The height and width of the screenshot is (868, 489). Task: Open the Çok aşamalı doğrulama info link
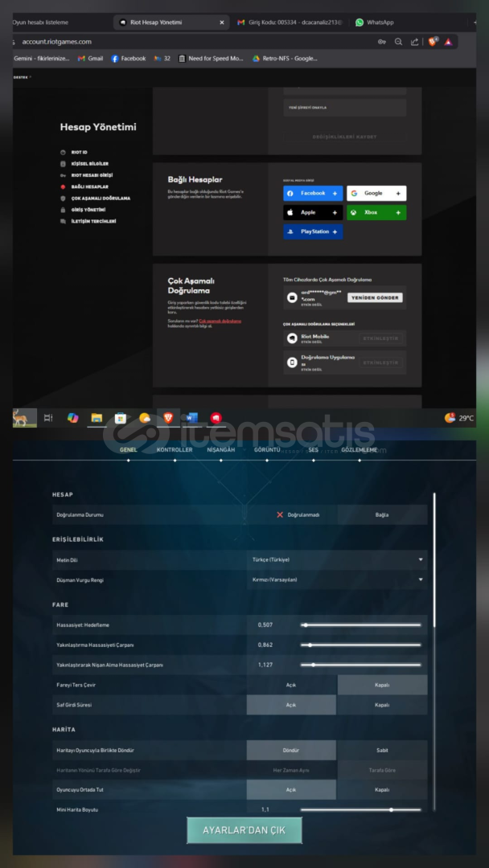pyautogui.click(x=220, y=321)
